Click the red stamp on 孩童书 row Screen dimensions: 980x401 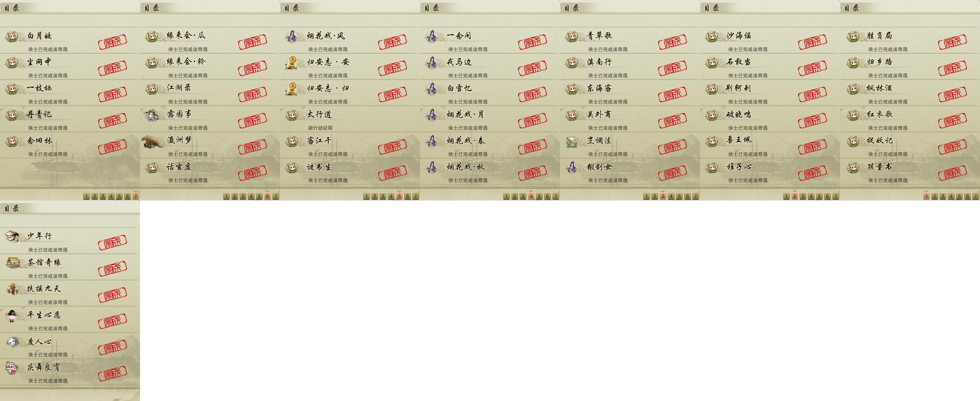click(x=952, y=173)
